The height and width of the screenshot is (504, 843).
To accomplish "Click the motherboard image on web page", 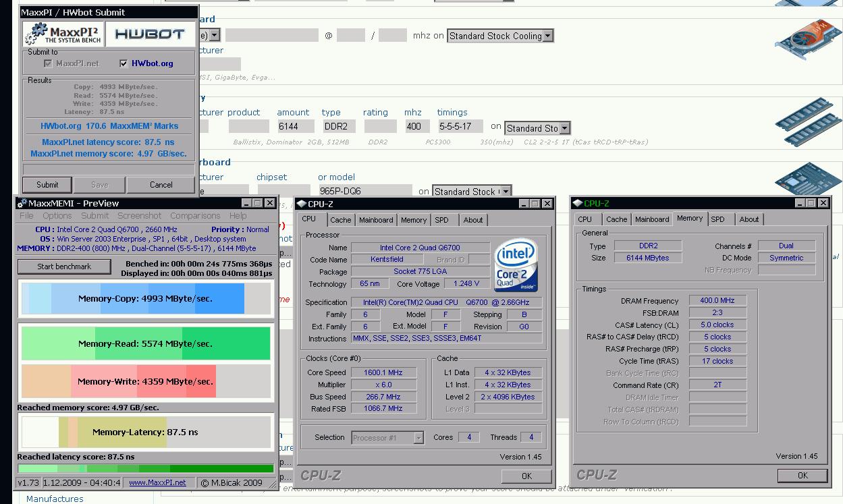I will 808,179.
